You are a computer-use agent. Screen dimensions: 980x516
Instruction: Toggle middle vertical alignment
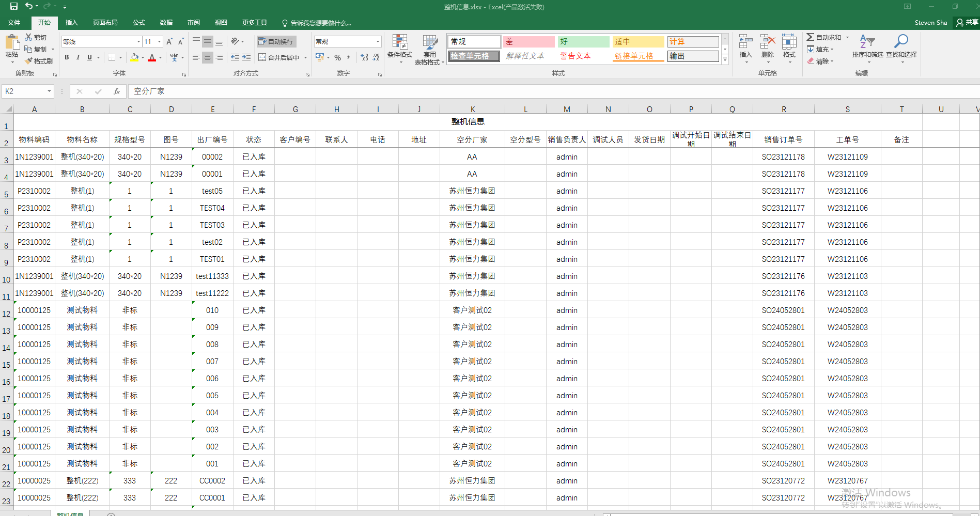tap(207, 41)
